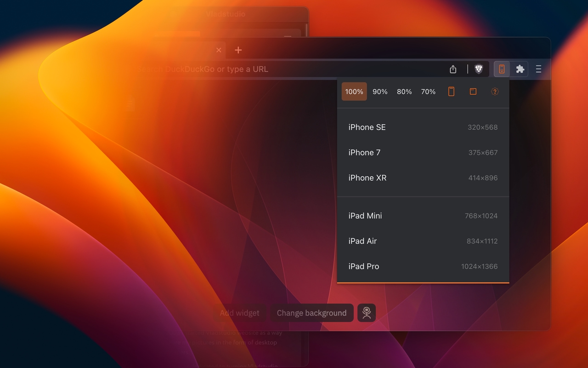Open the Brave Shields lion icon
The height and width of the screenshot is (368, 588).
(479, 69)
